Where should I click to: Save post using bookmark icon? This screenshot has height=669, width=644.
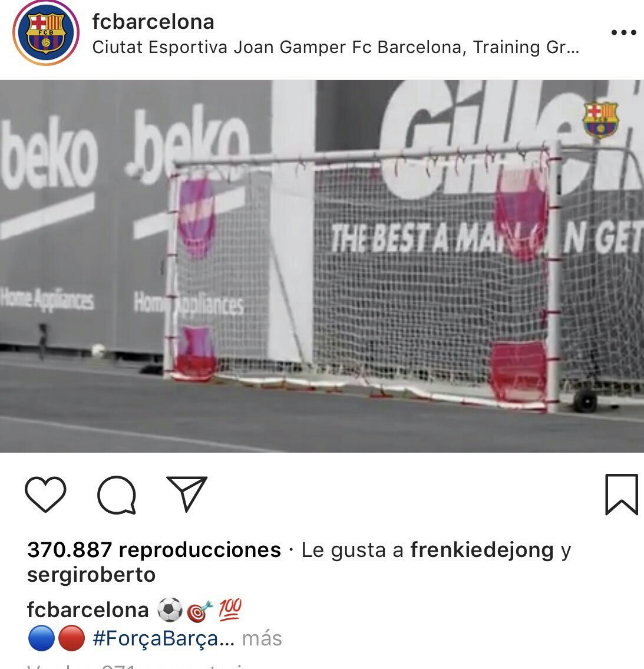click(x=622, y=495)
